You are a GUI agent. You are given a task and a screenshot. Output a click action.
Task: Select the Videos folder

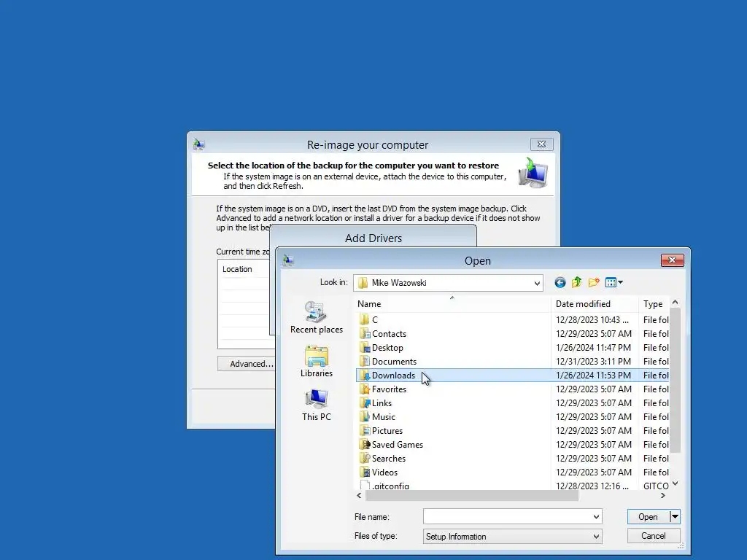coord(384,472)
